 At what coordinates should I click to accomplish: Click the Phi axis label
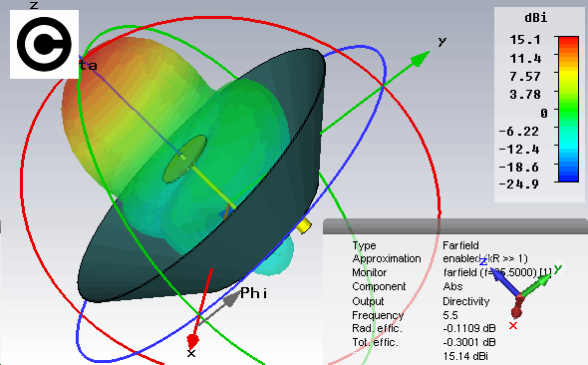254,292
